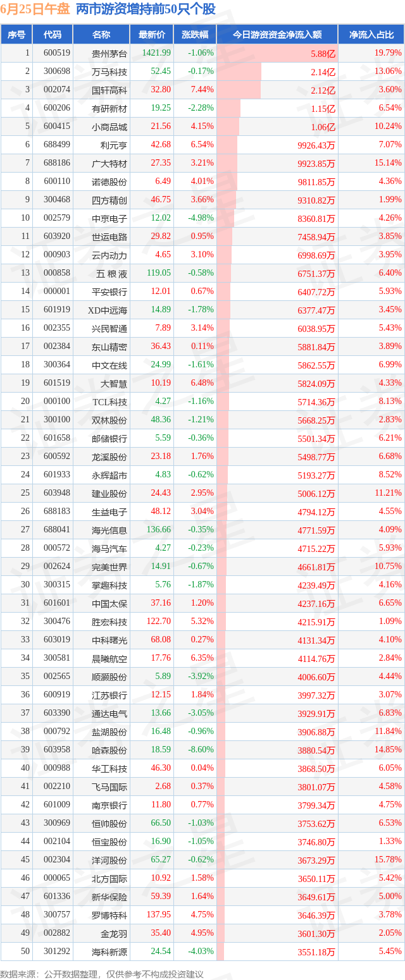Click the price 136.66 for 海光信息
The image size is (405, 980).
[x=158, y=530]
